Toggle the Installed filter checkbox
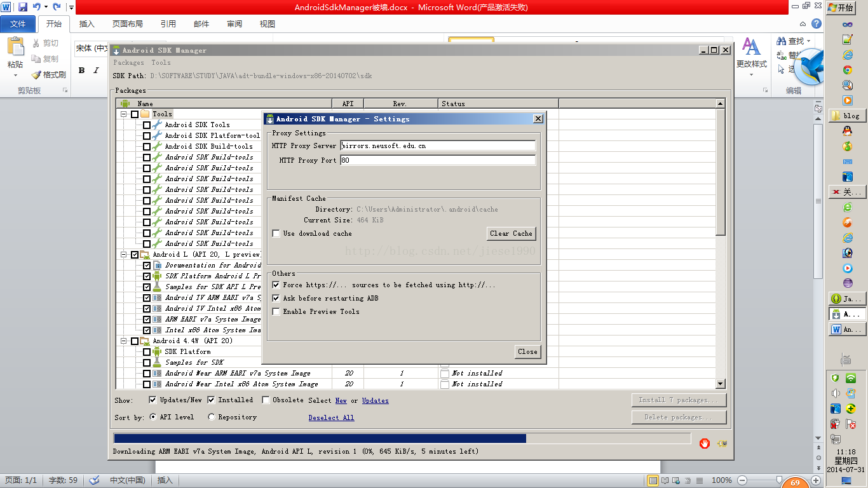 pos(211,400)
